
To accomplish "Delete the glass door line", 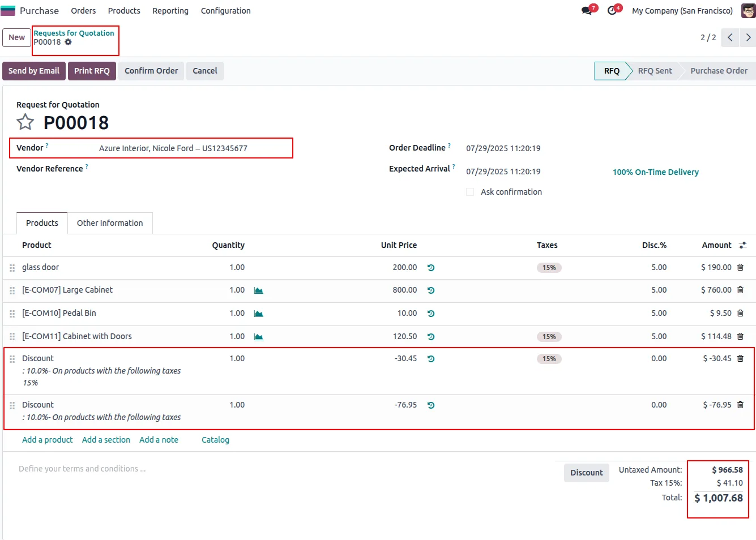I will (x=740, y=267).
